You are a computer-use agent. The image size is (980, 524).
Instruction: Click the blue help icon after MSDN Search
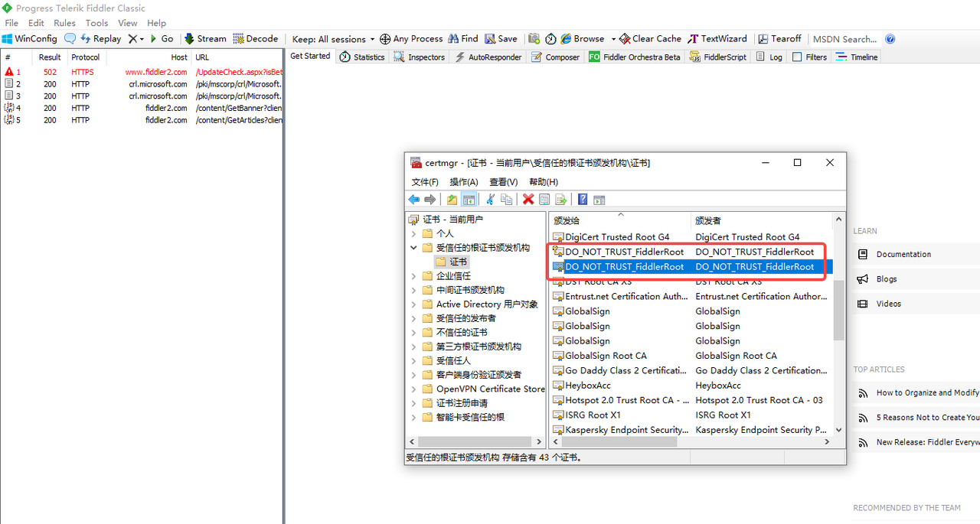coord(890,39)
